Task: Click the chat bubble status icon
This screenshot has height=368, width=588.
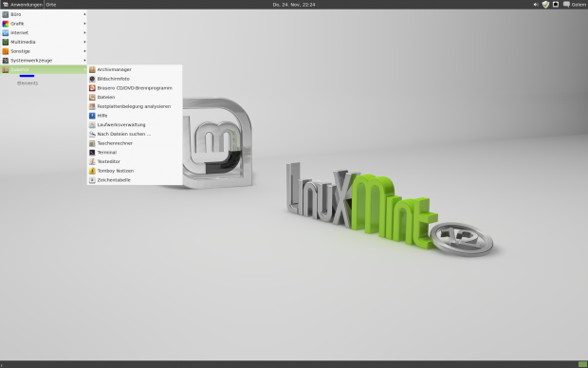Action: coord(566,5)
